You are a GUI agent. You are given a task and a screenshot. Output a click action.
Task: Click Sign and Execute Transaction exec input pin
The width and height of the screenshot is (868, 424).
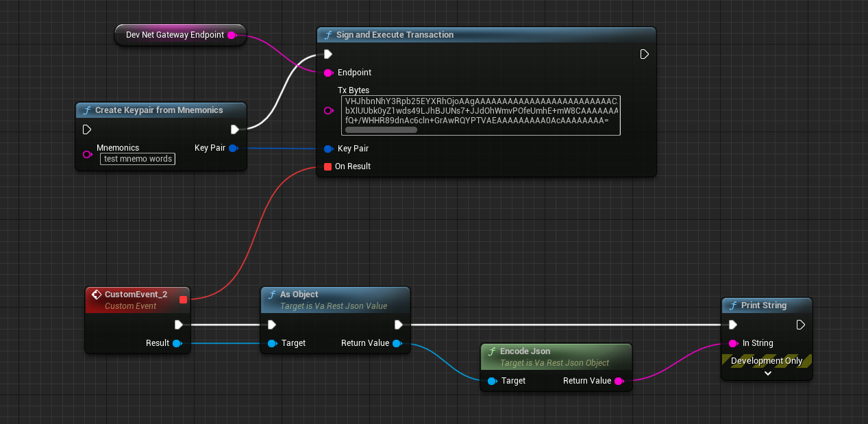328,54
